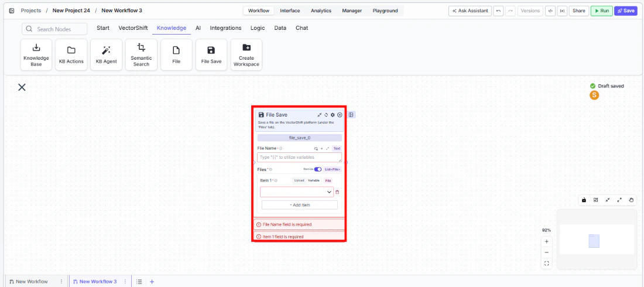Add a Create Workspace node
The image size is (644, 287).
[x=246, y=54]
